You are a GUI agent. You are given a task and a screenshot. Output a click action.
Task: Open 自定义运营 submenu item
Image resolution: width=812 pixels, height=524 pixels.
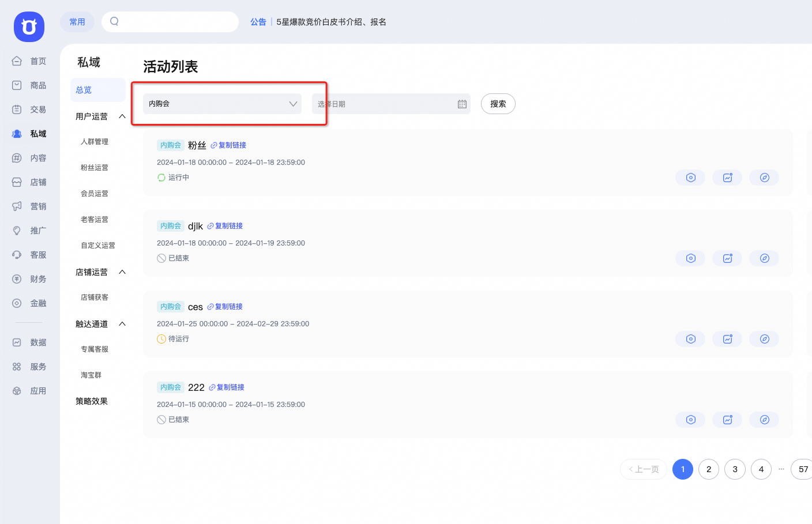(98, 246)
